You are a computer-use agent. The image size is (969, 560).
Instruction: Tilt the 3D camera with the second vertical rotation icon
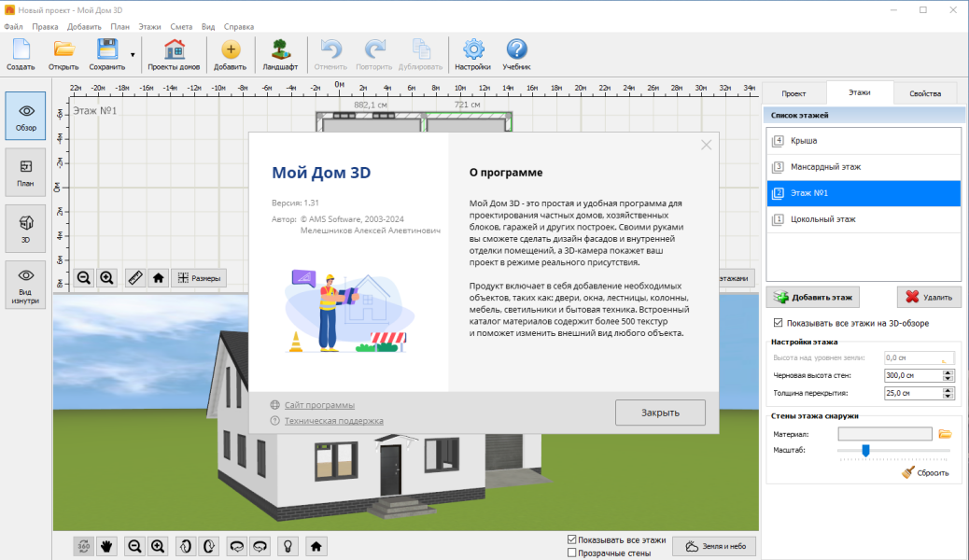209,546
